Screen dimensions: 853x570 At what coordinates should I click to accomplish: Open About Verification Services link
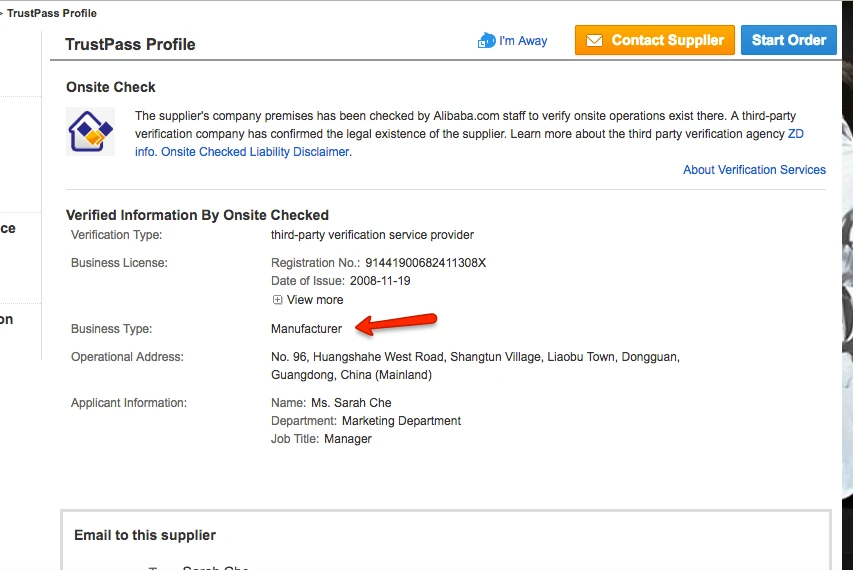pyautogui.click(x=755, y=170)
